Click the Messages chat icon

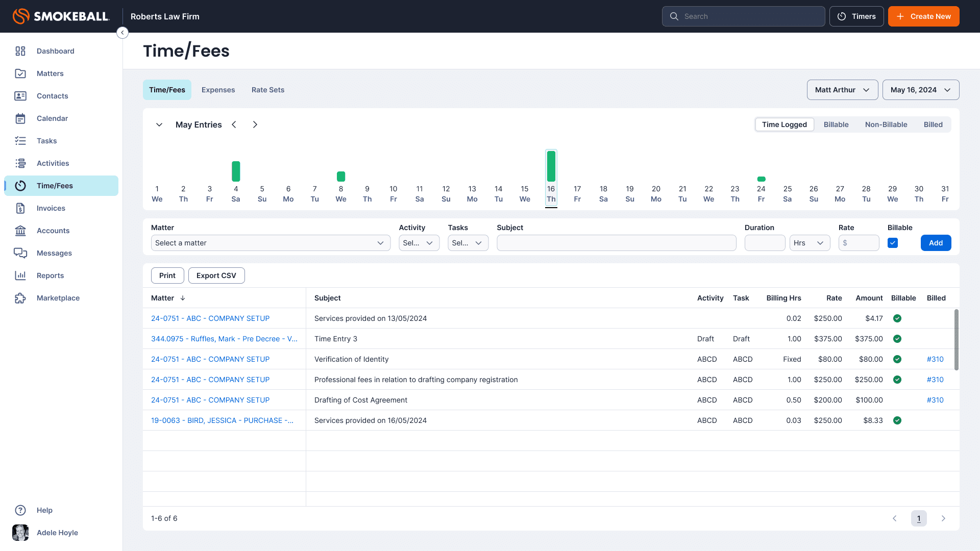pos(20,253)
